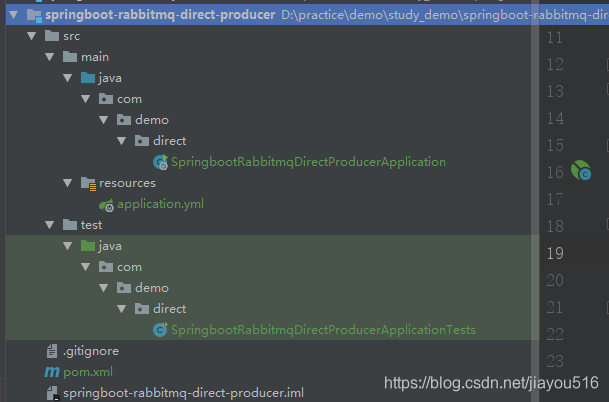Screen dimensions: 609x402
Task: Collapse the demo package under main
Action: [x=104, y=120]
